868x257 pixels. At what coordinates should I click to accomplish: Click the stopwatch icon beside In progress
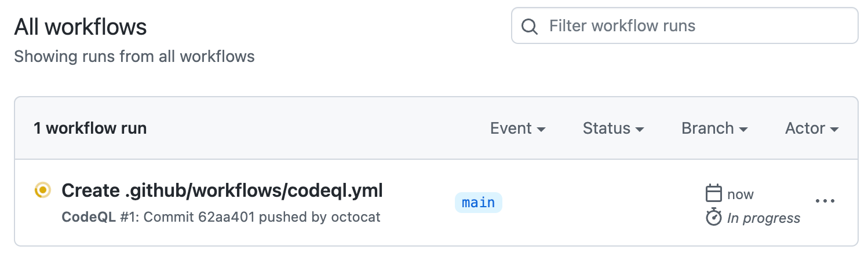(713, 218)
